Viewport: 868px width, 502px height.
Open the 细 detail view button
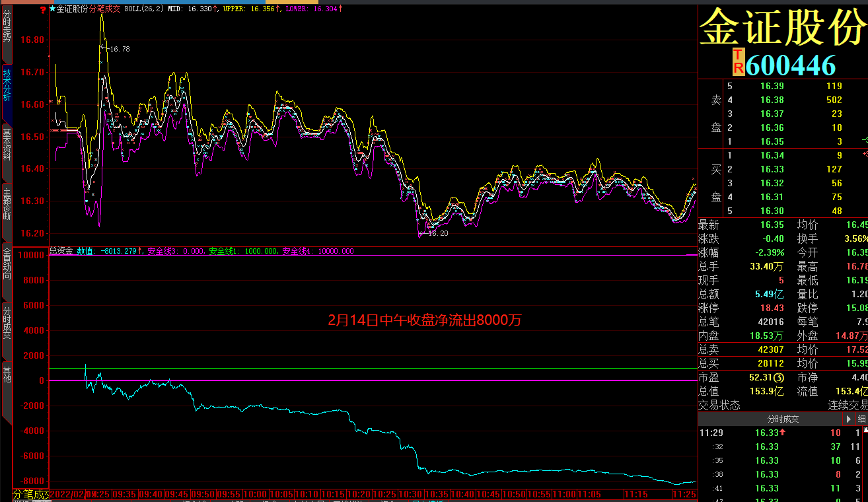(x=861, y=419)
